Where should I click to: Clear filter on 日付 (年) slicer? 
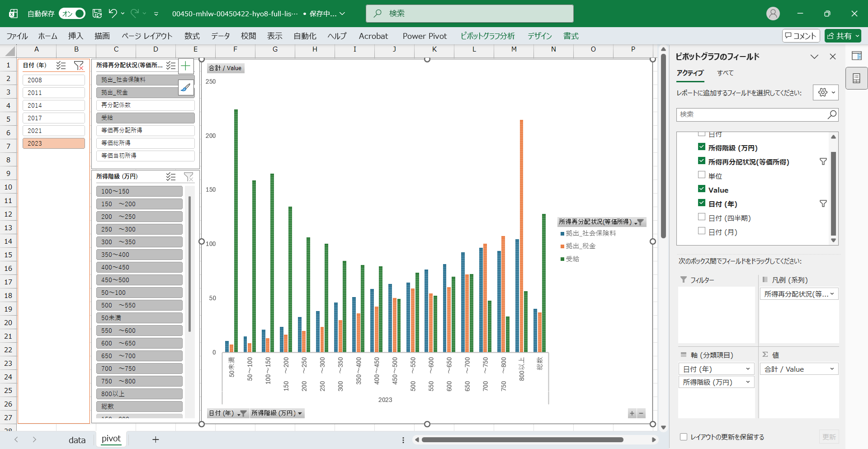79,66
